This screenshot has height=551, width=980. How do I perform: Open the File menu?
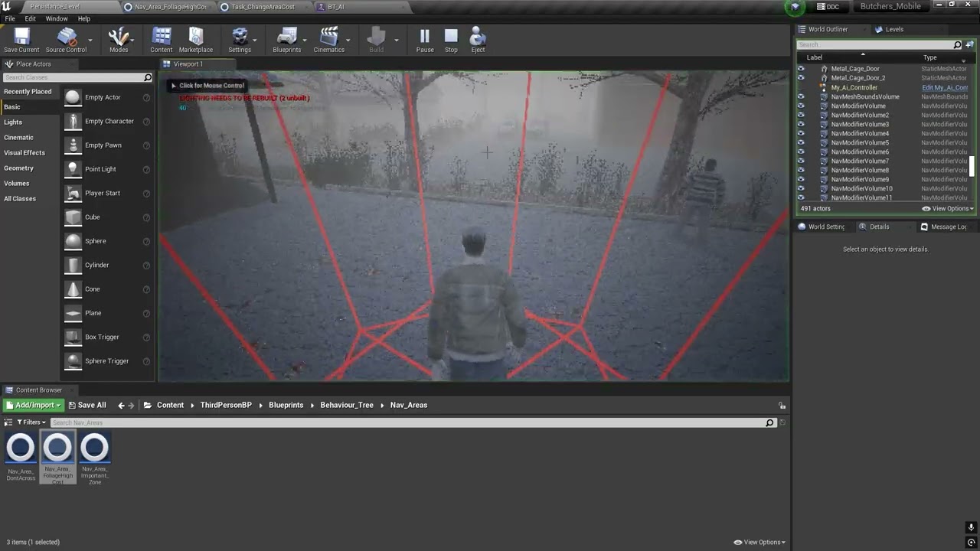click(x=10, y=18)
